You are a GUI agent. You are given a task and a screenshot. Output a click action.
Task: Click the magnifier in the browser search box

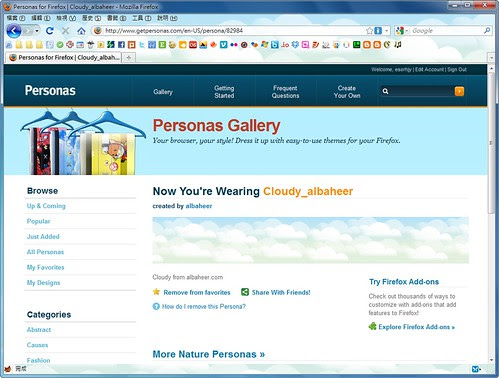[x=487, y=31]
